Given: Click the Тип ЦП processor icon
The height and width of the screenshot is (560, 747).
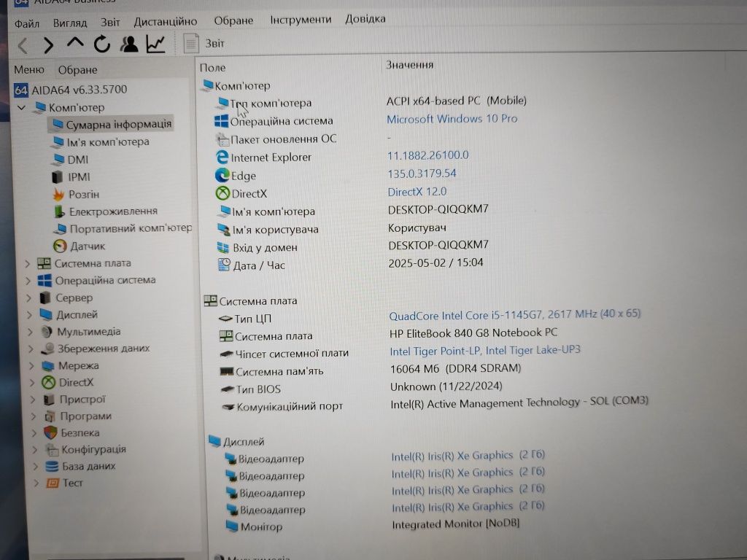Looking at the screenshot, I should tap(225, 319).
